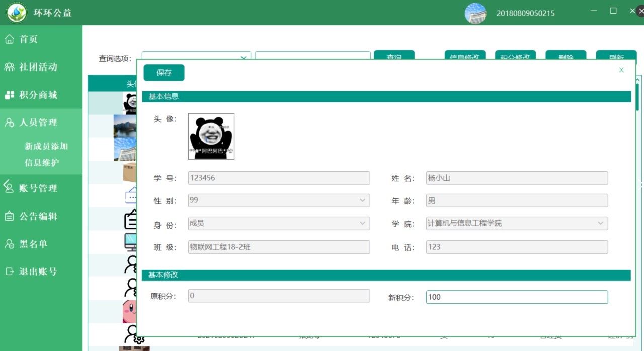Click the 查询 search button
The width and height of the screenshot is (644, 351).
click(x=394, y=55)
